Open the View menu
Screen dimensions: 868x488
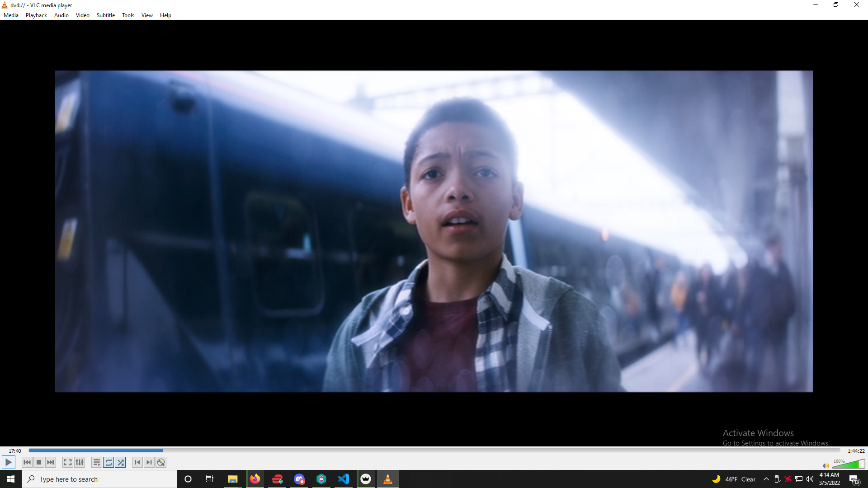(147, 15)
